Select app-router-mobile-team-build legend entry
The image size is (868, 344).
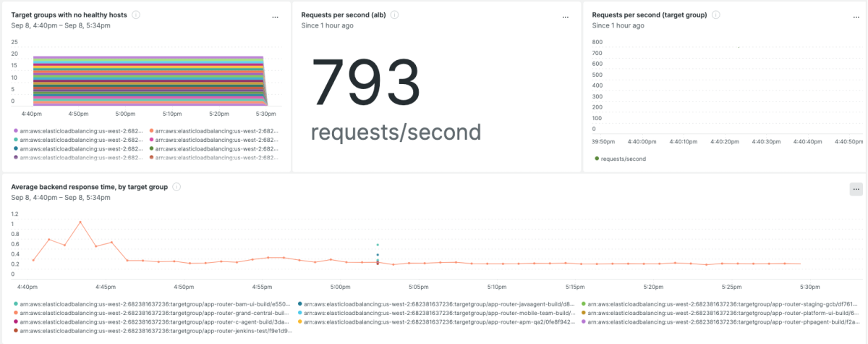tap(439, 313)
